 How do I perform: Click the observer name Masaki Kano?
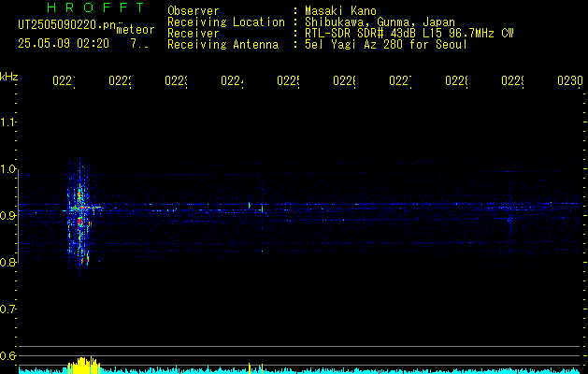point(340,11)
